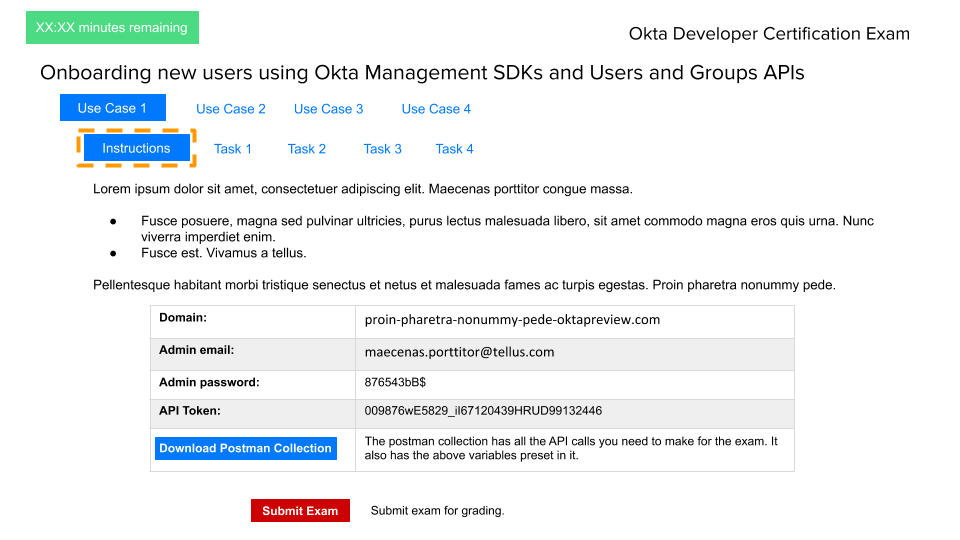Viewport: 960px width, 540px height.
Task: Click the Domain label cell
Action: click(x=183, y=318)
